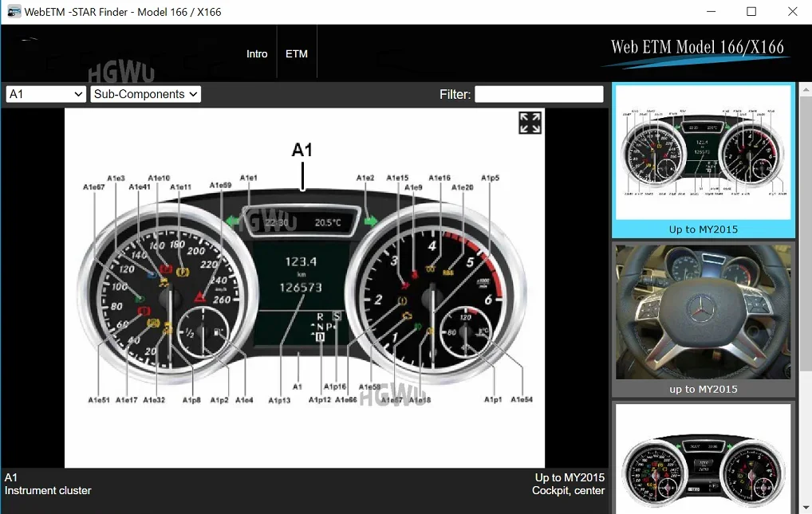The height and width of the screenshot is (514, 812).
Task: Open the third instrument cluster thumbnail
Action: [x=704, y=458]
